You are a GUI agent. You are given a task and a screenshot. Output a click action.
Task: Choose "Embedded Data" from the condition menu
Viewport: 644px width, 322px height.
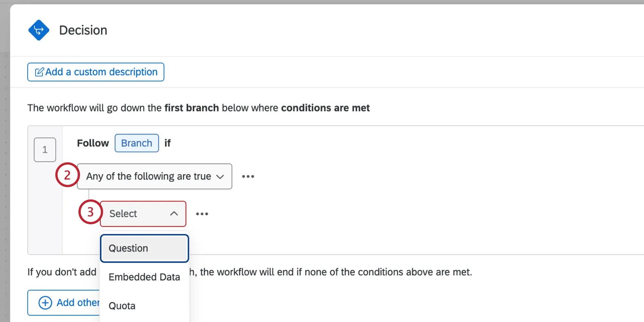pyautogui.click(x=144, y=277)
